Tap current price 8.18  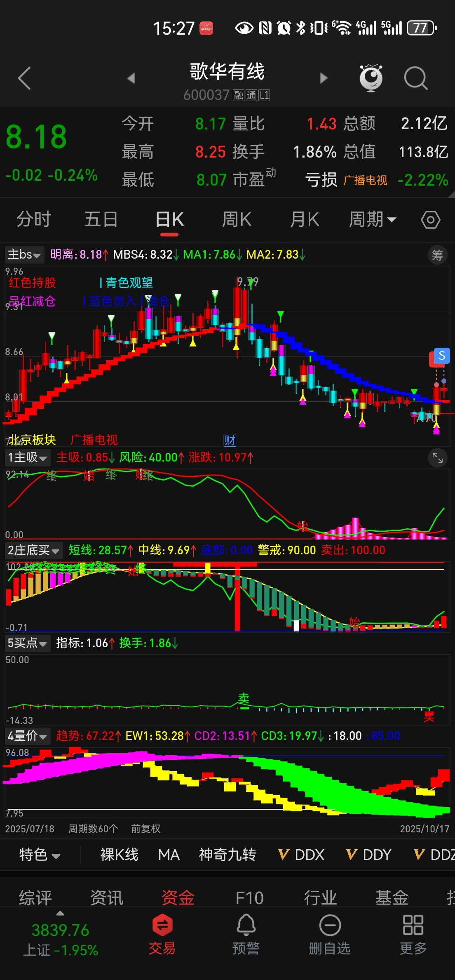36,137
